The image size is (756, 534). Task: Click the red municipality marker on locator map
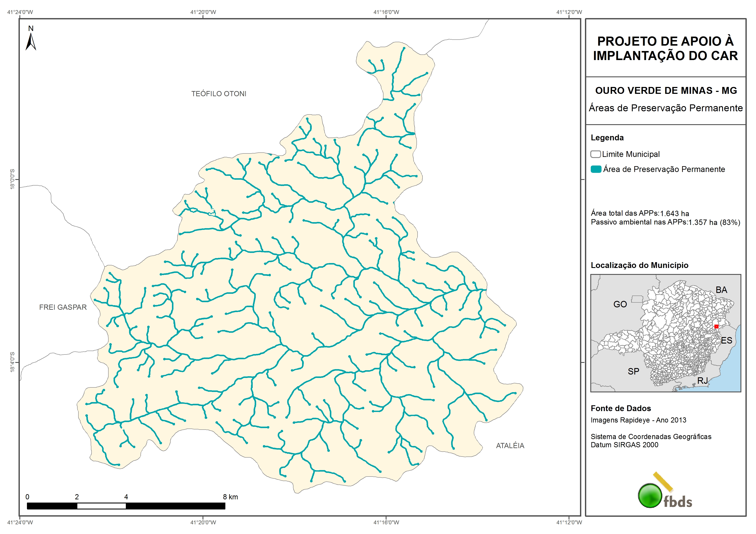(716, 326)
